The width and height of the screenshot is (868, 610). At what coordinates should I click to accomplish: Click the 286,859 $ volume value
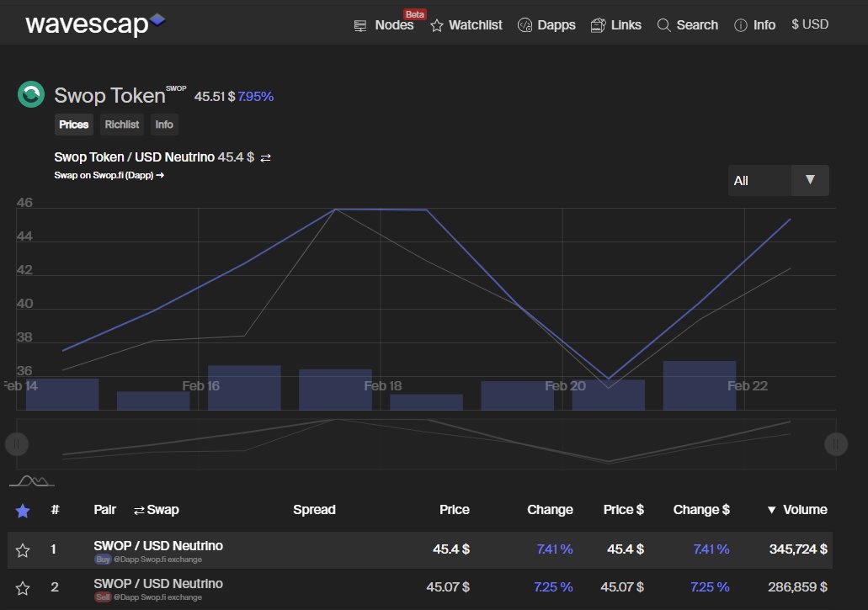(x=797, y=586)
